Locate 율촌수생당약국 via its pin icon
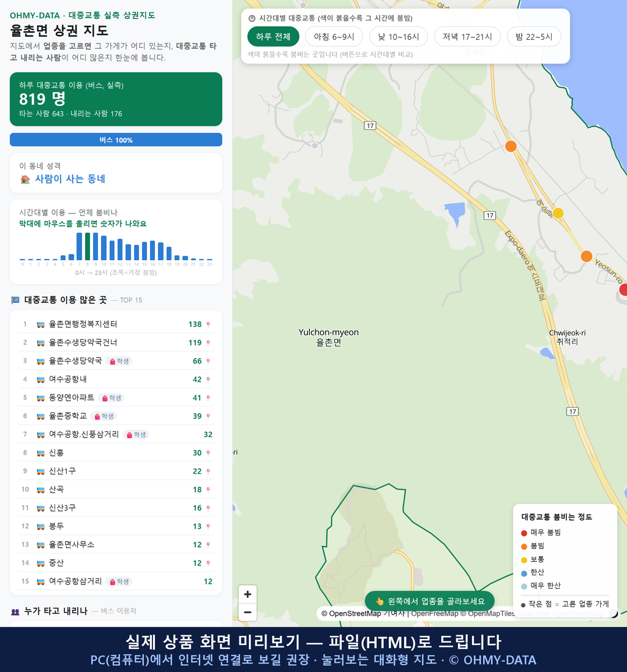627x672 pixels. tap(208, 361)
